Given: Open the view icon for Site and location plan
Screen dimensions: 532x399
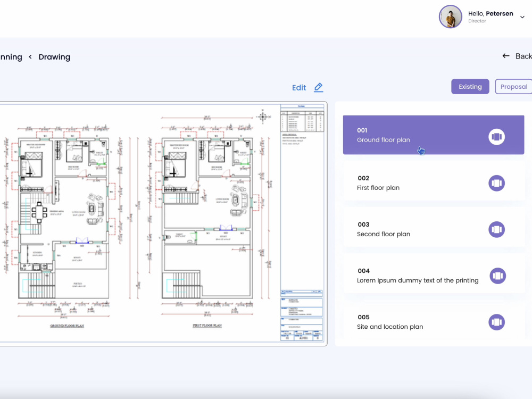Looking at the screenshot, I should (496, 322).
